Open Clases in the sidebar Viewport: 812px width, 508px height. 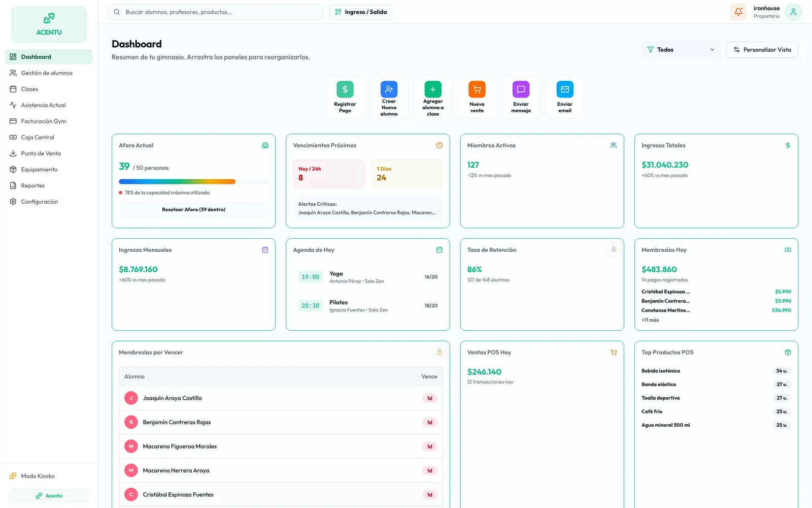[49, 89]
